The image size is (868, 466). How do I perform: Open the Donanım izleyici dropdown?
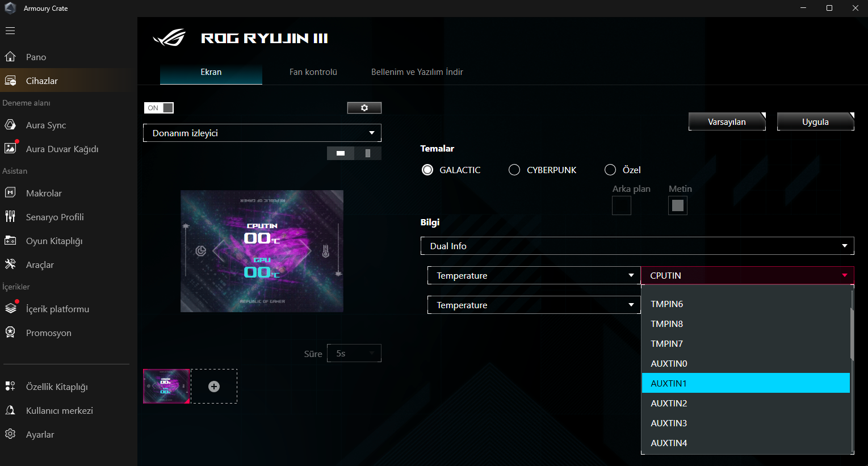(x=262, y=133)
